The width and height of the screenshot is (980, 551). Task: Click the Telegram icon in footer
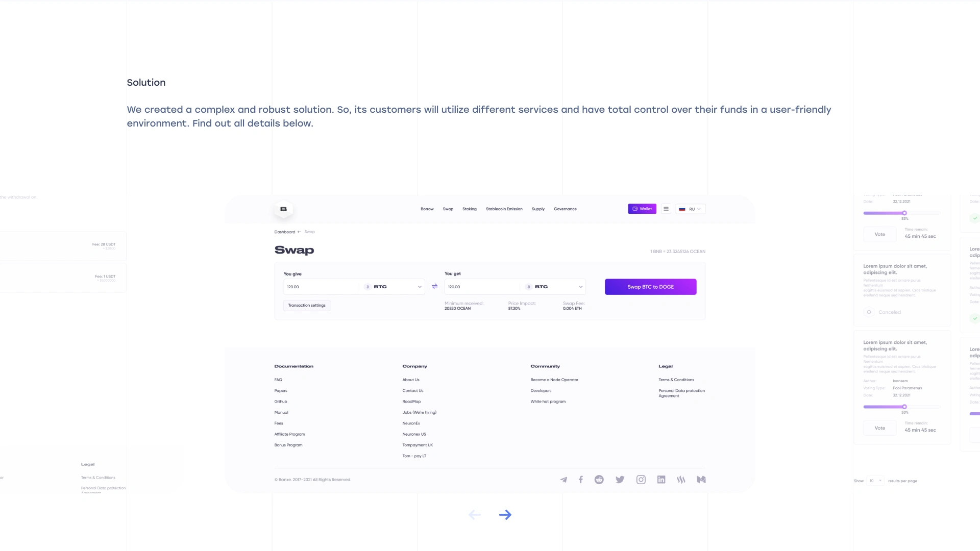pos(563,480)
